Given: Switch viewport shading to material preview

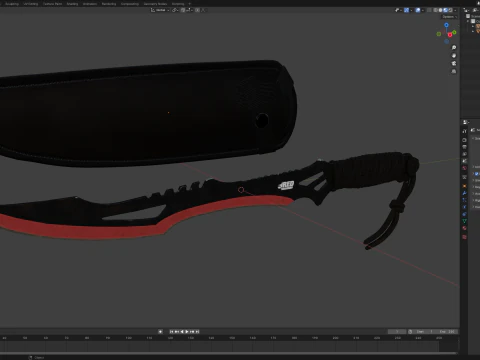Looking at the screenshot, I should 445,10.
